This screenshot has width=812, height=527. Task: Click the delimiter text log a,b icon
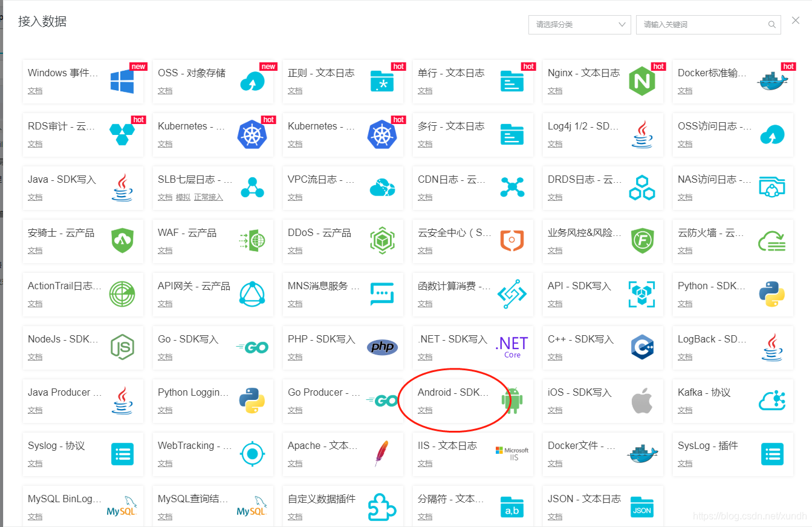512,507
